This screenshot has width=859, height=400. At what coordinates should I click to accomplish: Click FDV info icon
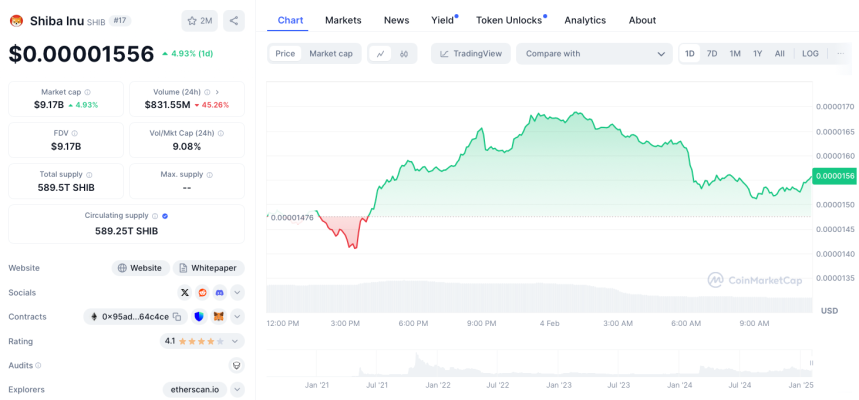click(75, 133)
